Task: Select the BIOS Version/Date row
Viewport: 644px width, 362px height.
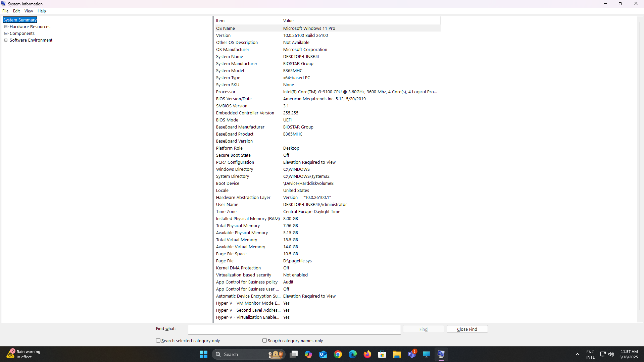Action: (328, 99)
